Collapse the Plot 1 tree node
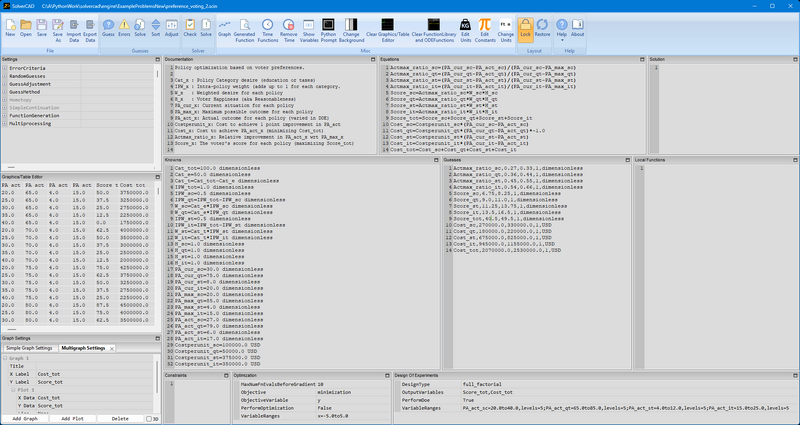This screenshot has height=425, width=800. pos(13,390)
